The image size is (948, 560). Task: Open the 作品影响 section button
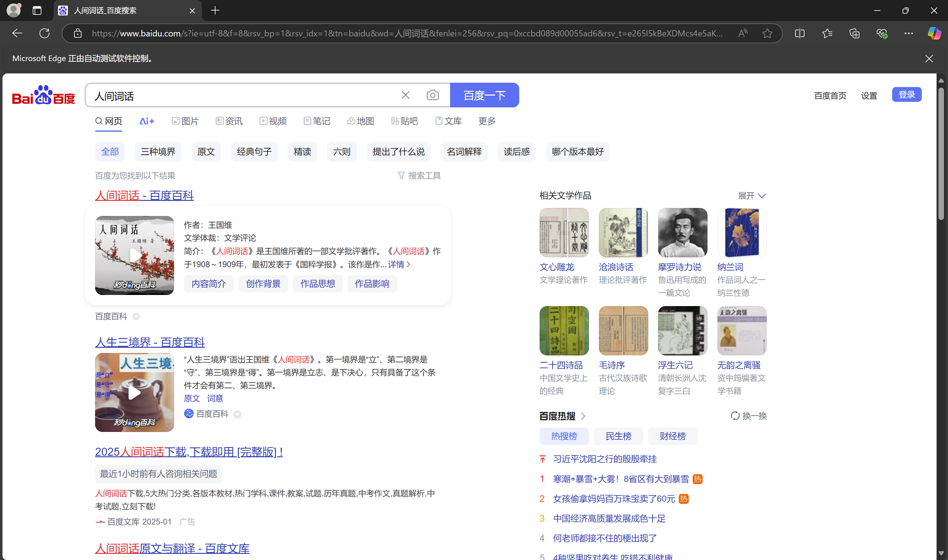[372, 284]
